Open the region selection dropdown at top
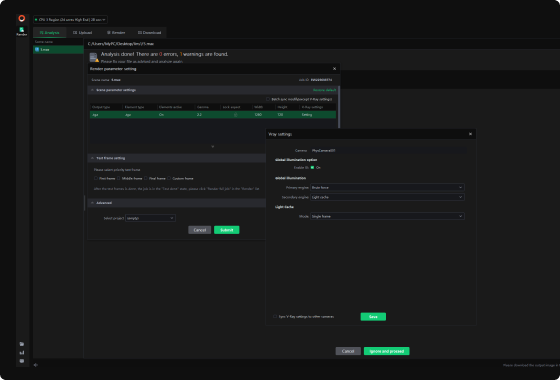The height and width of the screenshot is (380, 560). (x=70, y=19)
